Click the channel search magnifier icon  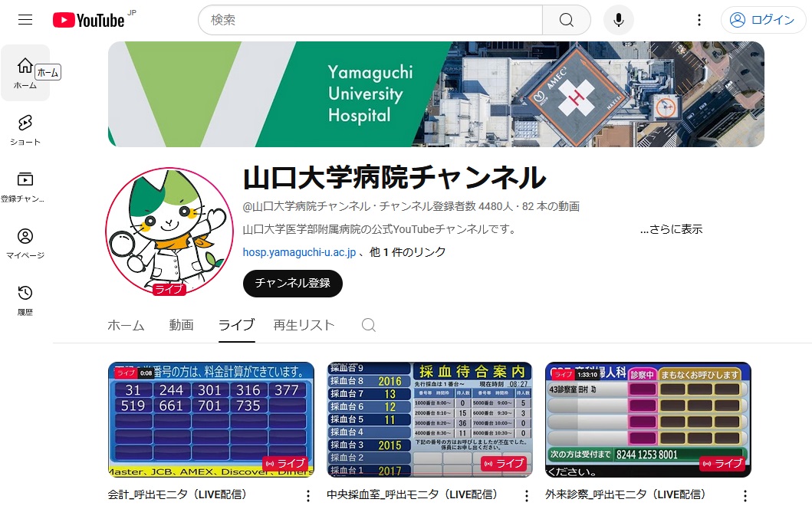point(368,325)
